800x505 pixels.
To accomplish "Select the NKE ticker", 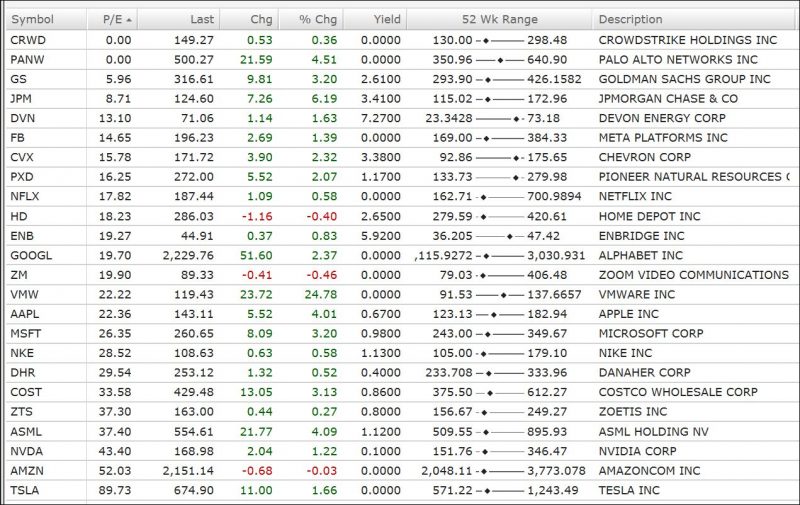I will click(22, 353).
